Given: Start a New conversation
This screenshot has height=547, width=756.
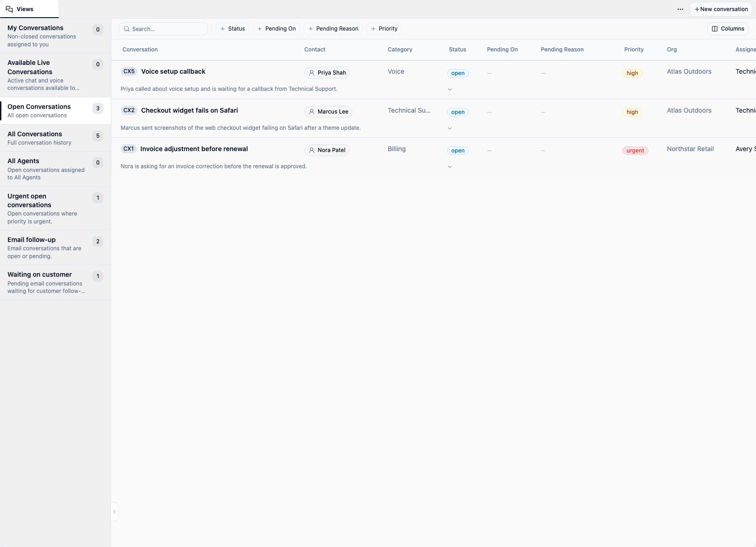Looking at the screenshot, I should (721, 9).
